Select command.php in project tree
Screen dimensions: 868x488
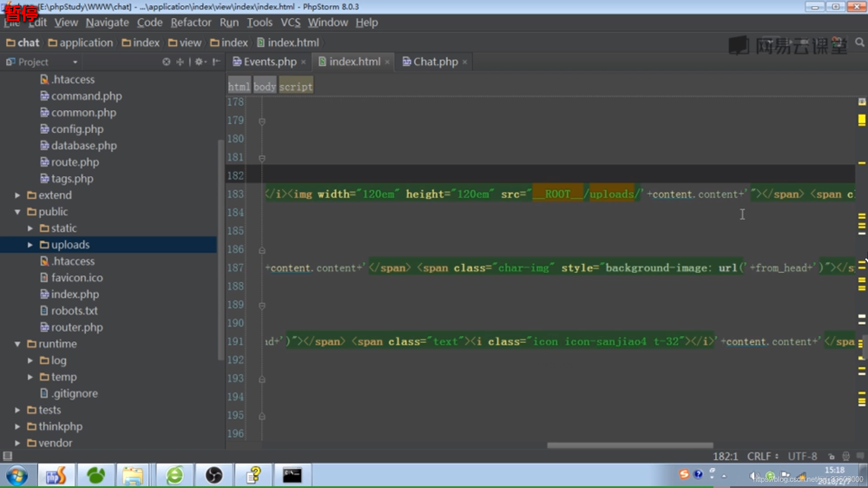point(81,96)
